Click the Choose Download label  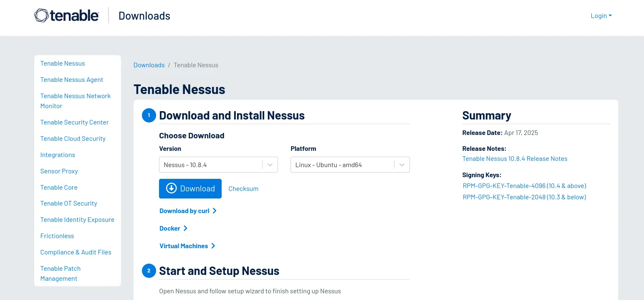(192, 136)
